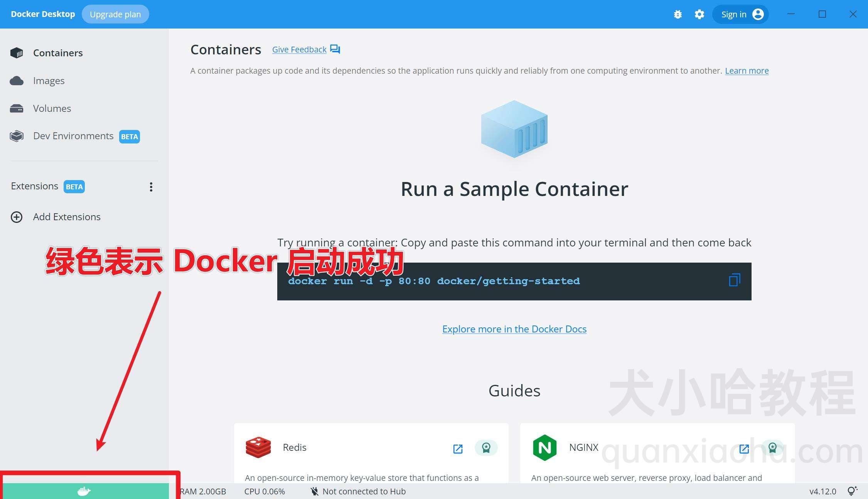Expand NGINX guide external link
The width and height of the screenshot is (868, 499).
(744, 447)
